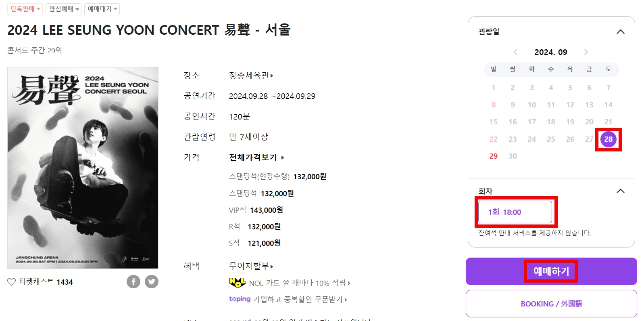The width and height of the screenshot is (644, 321).
Task: Click the toping logo
Action: click(x=240, y=299)
